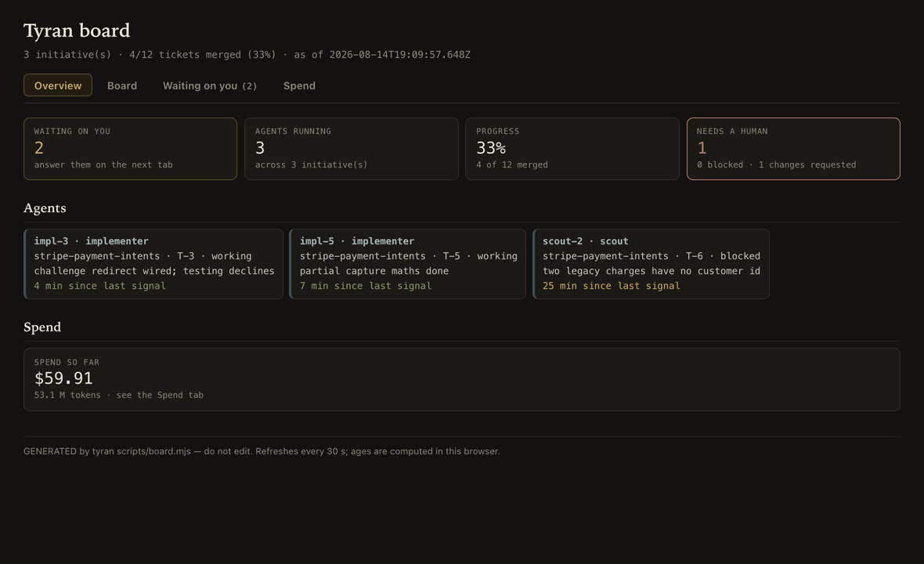The height and width of the screenshot is (564, 924).
Task: Click '25 min since last signal' text
Action: 611,286
